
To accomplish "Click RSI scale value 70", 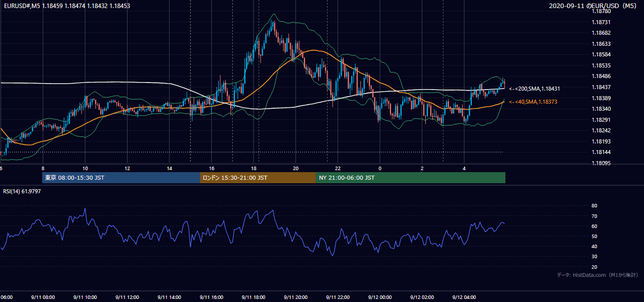I will tap(594, 216).
